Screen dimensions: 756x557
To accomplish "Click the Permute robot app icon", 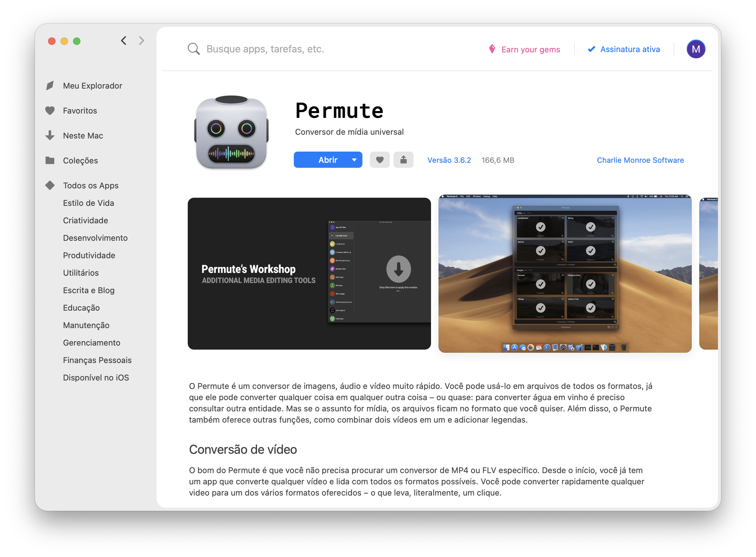I will pyautogui.click(x=231, y=132).
